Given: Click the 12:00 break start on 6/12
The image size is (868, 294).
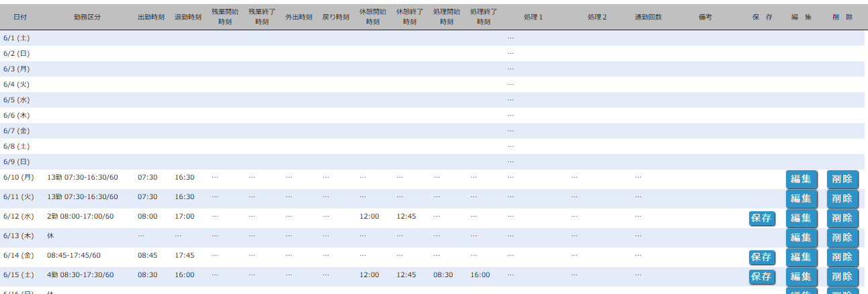Looking at the screenshot, I should [x=369, y=217].
